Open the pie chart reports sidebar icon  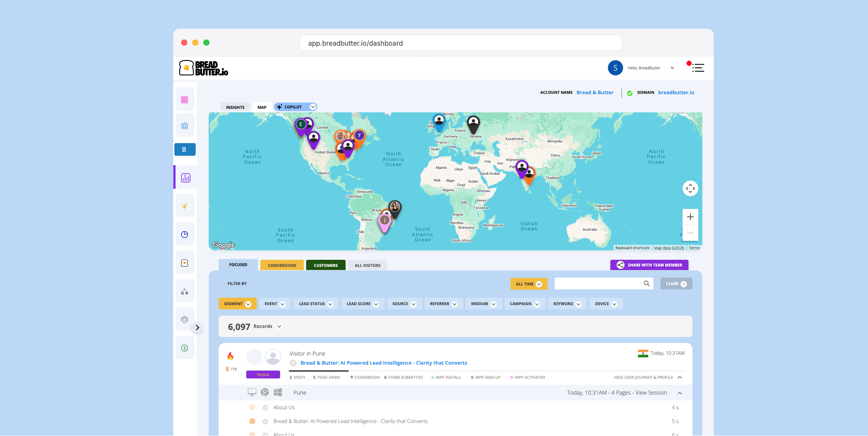click(x=185, y=235)
